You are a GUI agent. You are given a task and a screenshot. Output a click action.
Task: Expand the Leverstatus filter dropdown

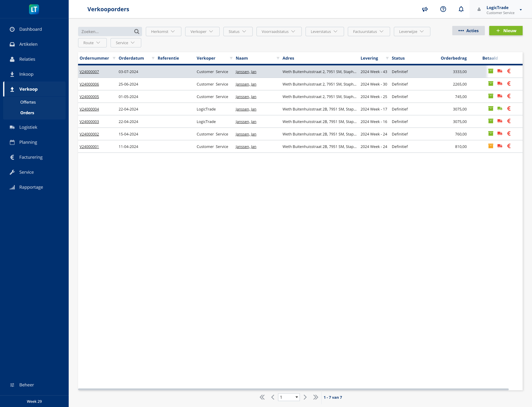(x=325, y=32)
